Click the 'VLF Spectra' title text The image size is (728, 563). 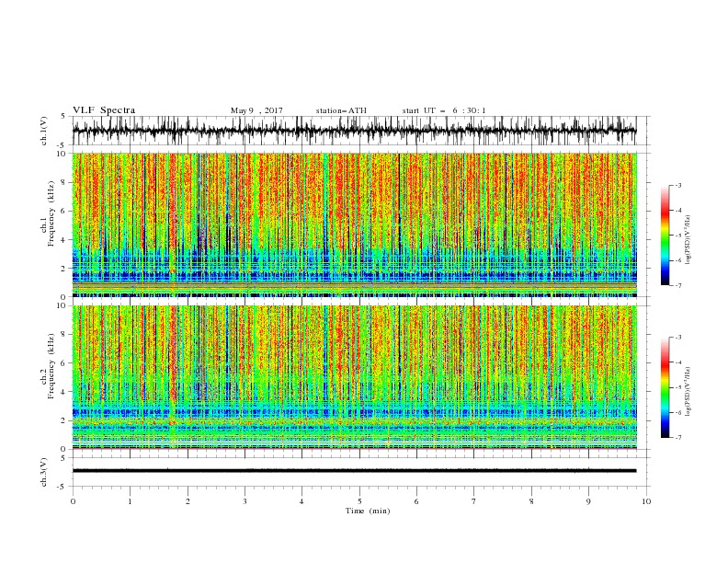tap(104, 110)
